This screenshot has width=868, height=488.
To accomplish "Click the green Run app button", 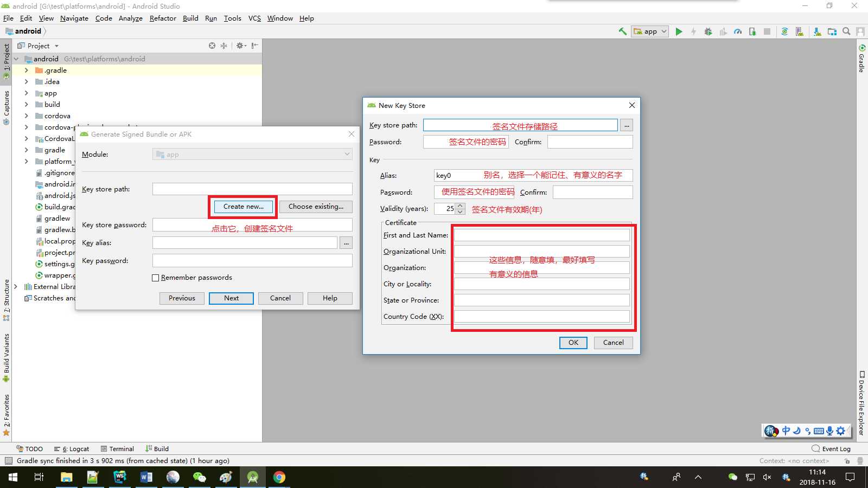I will [x=679, y=31].
